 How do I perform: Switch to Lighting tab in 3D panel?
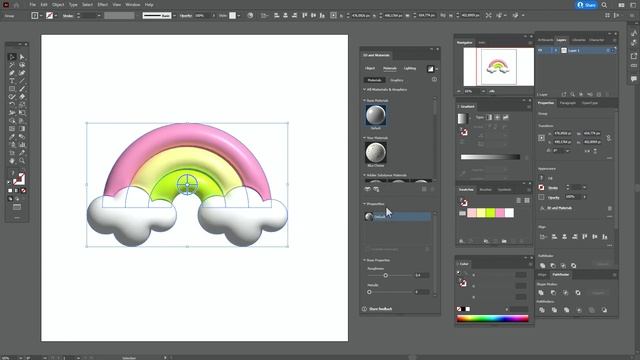pyautogui.click(x=410, y=69)
